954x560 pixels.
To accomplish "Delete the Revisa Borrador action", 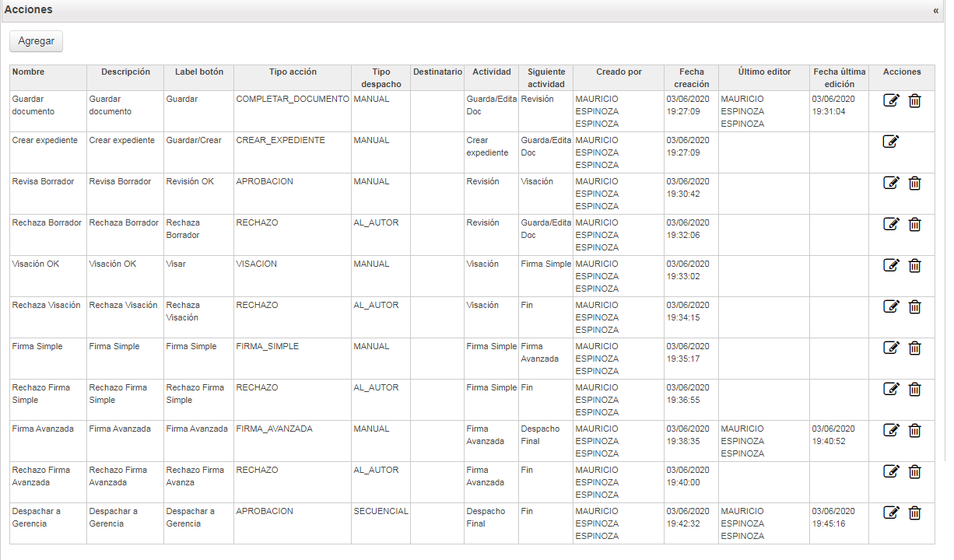I will point(915,183).
